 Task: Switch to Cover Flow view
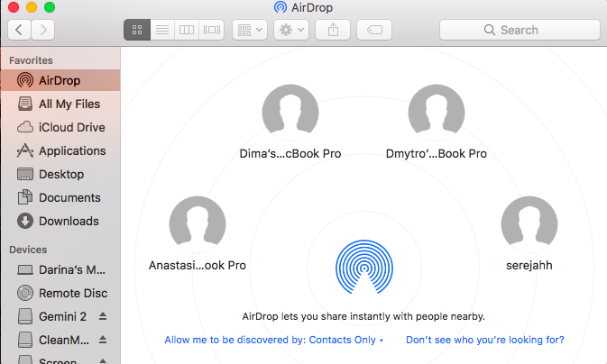[212, 30]
